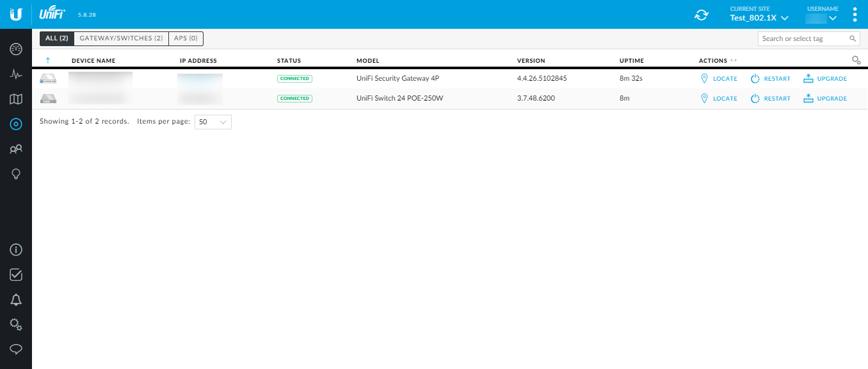Screen dimensions: 868x369
Task: Open Settings gears in sidebar
Action: click(16, 324)
